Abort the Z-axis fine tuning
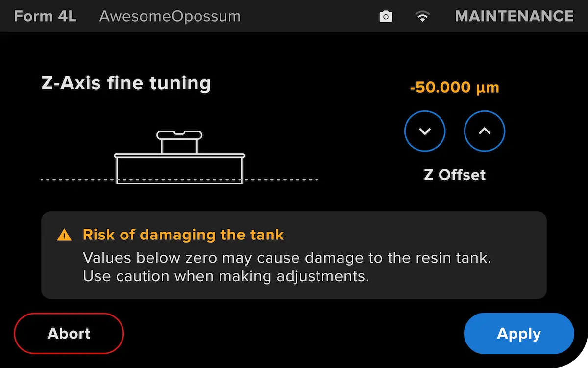Image resolution: width=588 pixels, height=368 pixels. (69, 334)
